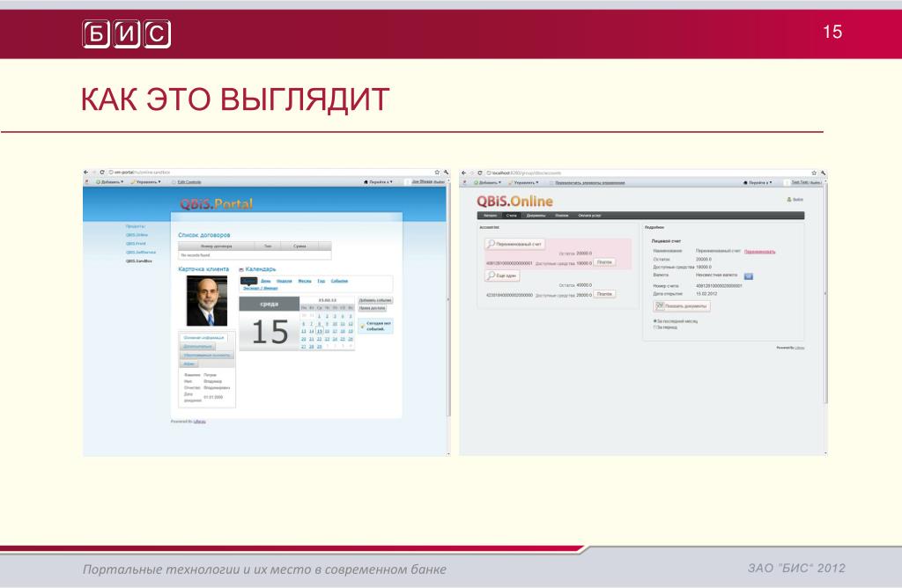Reload the QBiS.Online browser page

pyautogui.click(x=480, y=173)
